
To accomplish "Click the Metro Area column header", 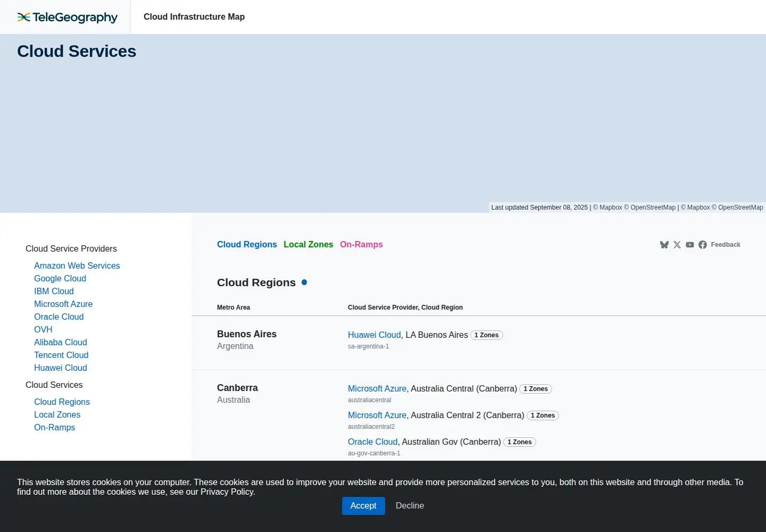I will click(234, 307).
